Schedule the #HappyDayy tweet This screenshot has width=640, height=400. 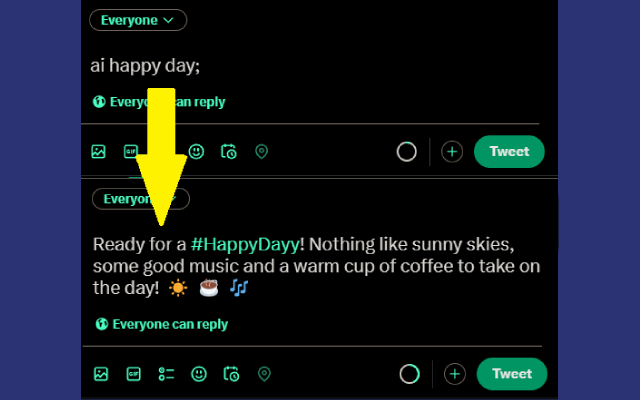(x=232, y=374)
